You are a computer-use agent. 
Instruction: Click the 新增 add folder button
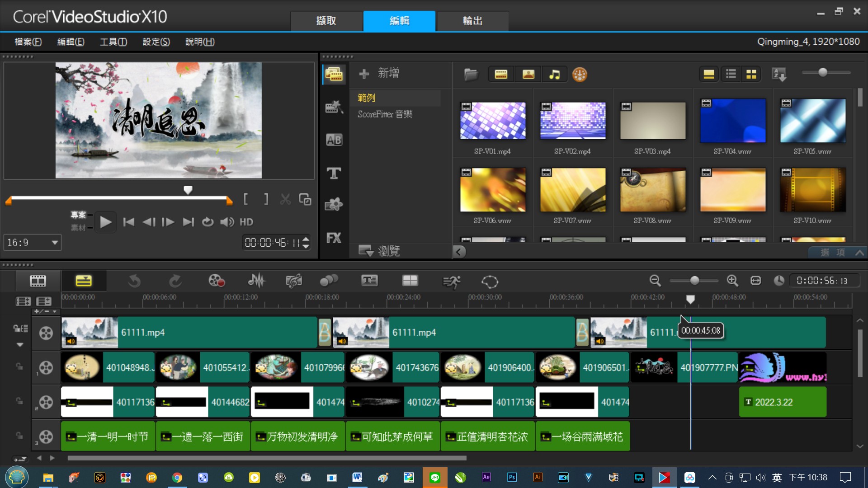pyautogui.click(x=379, y=73)
